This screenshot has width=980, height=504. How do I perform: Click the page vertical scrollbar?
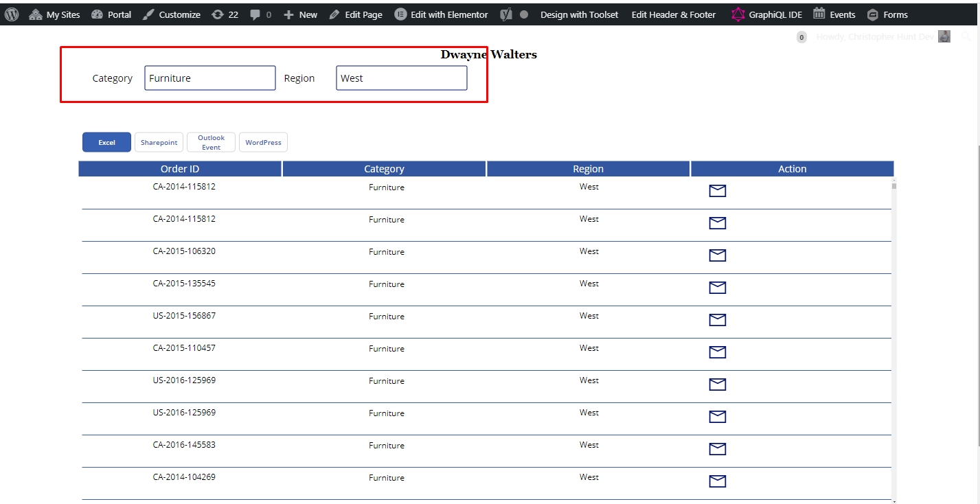click(977, 295)
